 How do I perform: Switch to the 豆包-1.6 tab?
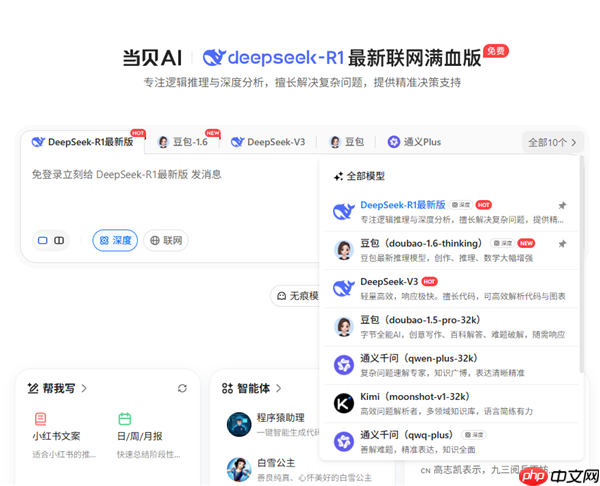pyautogui.click(x=183, y=142)
